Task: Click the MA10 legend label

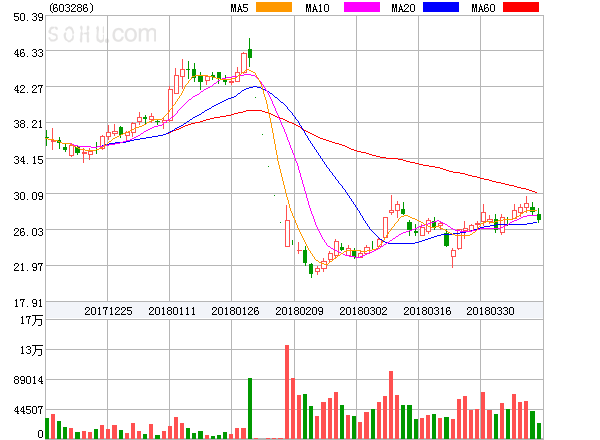Action: (x=317, y=8)
